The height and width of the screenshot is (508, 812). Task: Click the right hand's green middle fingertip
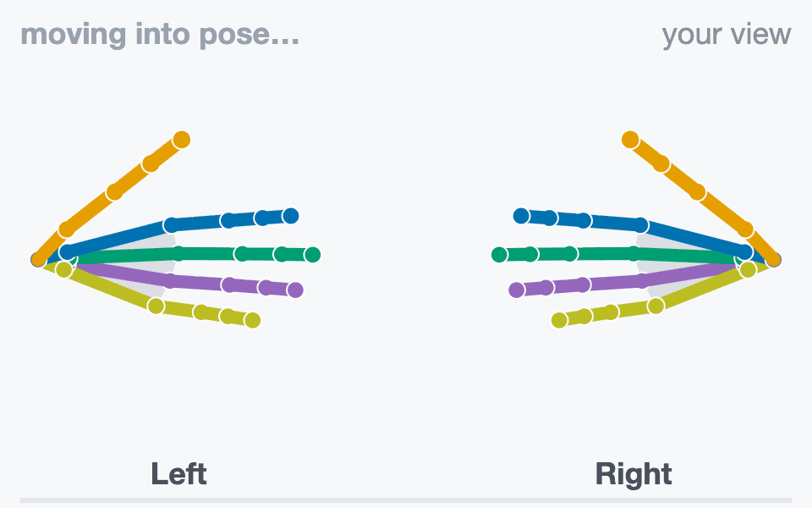point(499,255)
